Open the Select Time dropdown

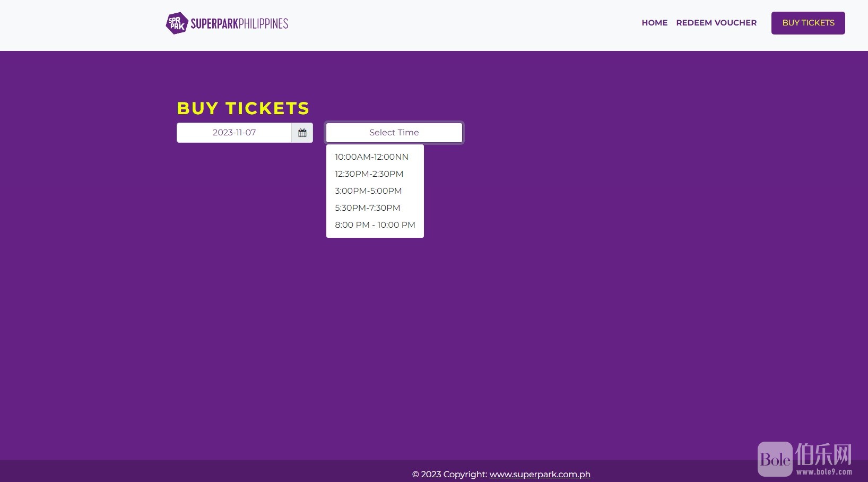tap(394, 133)
